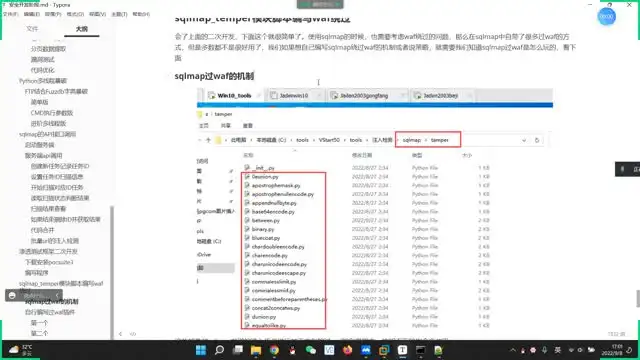Go to the 服务端api调用 outline entry
Image resolution: width=640 pixels, height=360 pixels.
click(x=44, y=156)
